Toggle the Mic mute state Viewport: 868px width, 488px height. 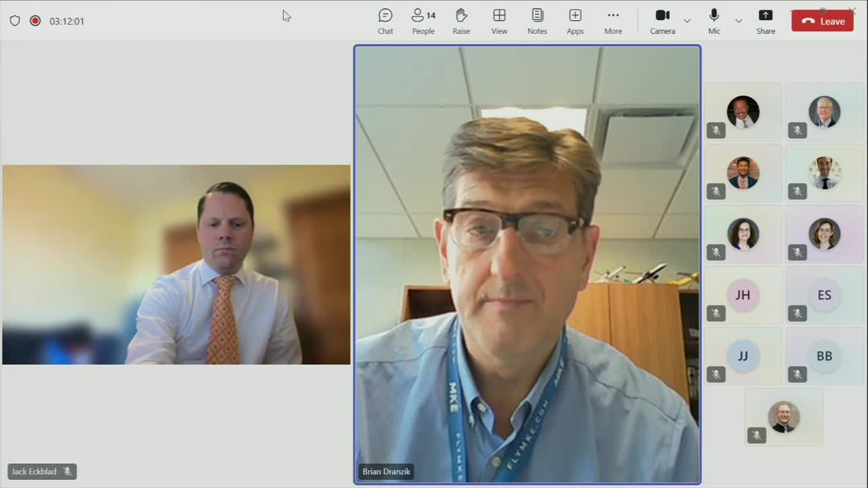[x=714, y=21]
